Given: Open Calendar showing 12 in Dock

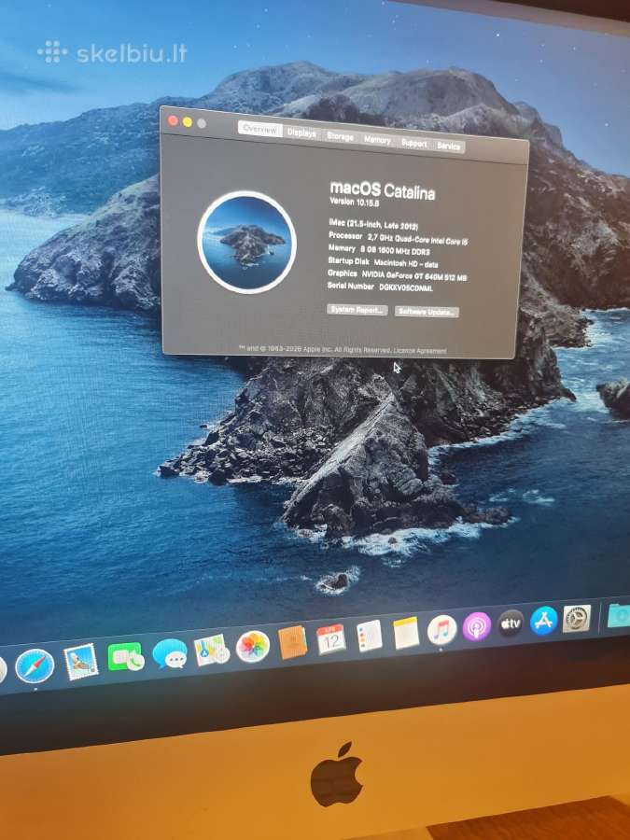Looking at the screenshot, I should tap(330, 638).
